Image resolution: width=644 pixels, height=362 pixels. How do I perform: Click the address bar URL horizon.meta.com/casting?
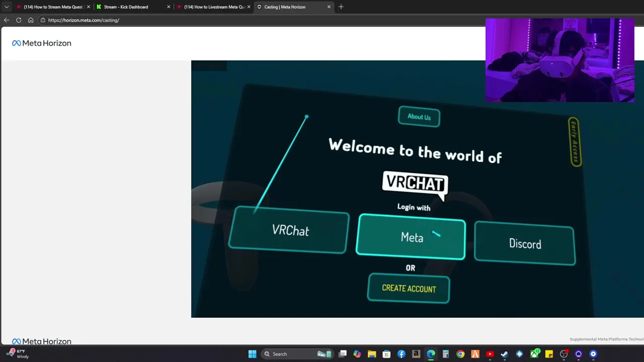tap(84, 20)
